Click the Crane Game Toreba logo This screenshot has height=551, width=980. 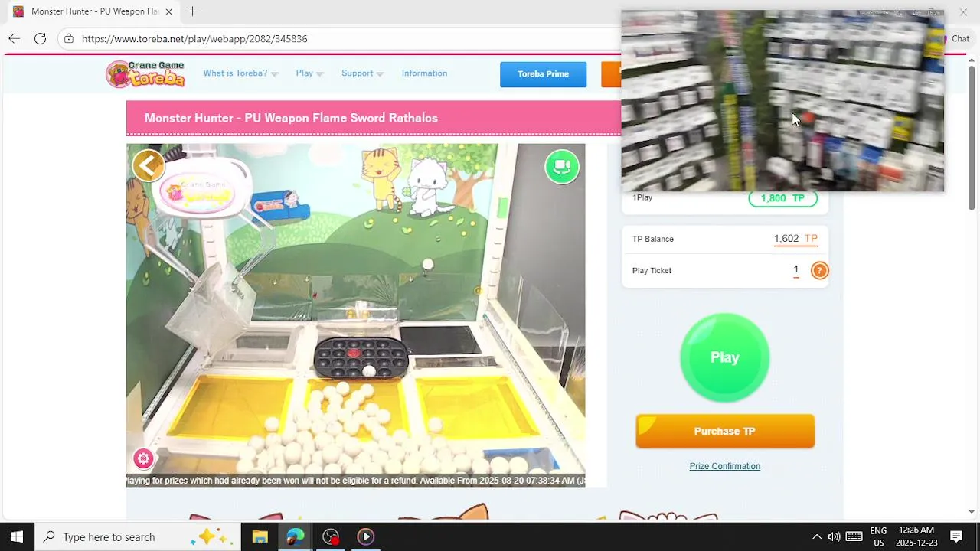tap(145, 74)
